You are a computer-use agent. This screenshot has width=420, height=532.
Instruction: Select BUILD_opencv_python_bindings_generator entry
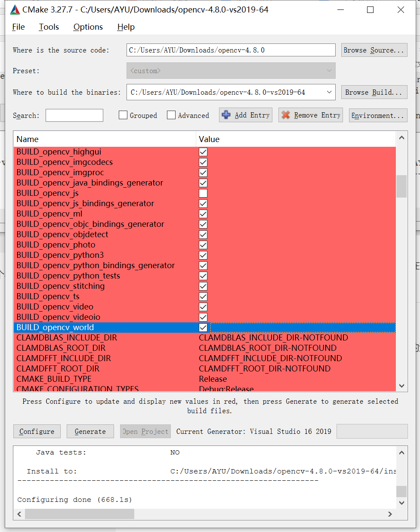coord(96,266)
